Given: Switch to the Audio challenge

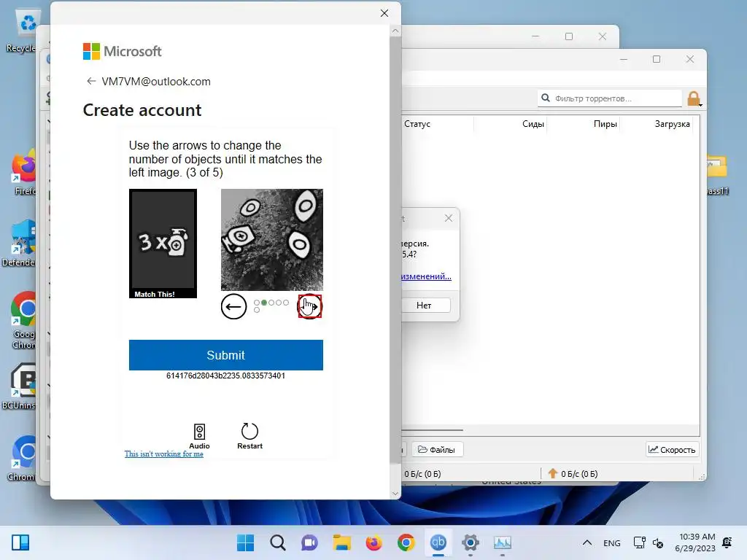Looking at the screenshot, I should click(199, 436).
